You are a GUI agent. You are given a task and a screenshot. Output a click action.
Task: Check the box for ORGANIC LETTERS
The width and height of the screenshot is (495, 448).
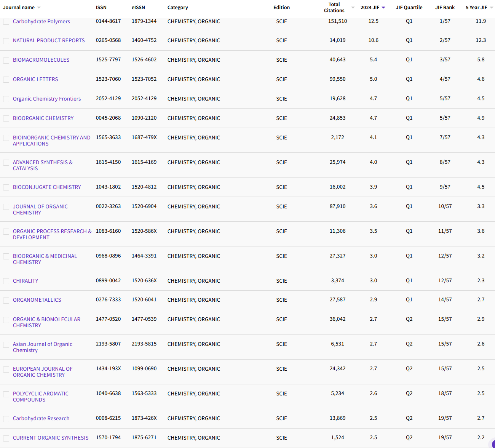(x=6, y=80)
